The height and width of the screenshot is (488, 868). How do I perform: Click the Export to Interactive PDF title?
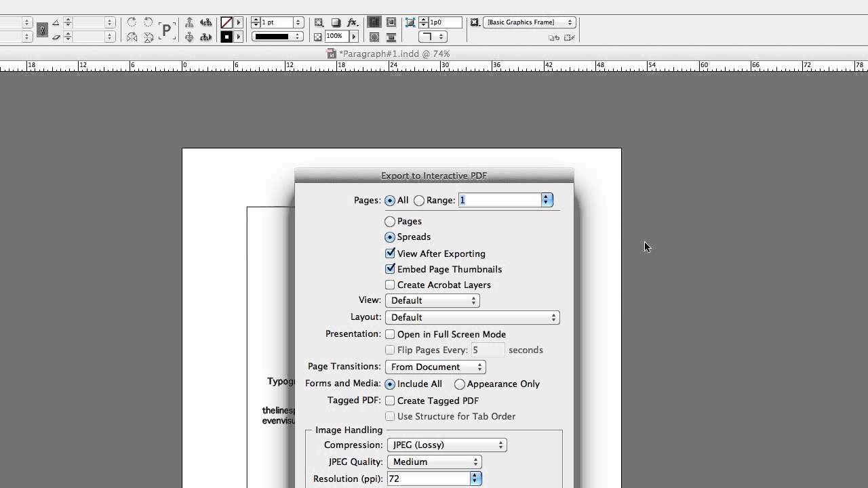point(434,176)
